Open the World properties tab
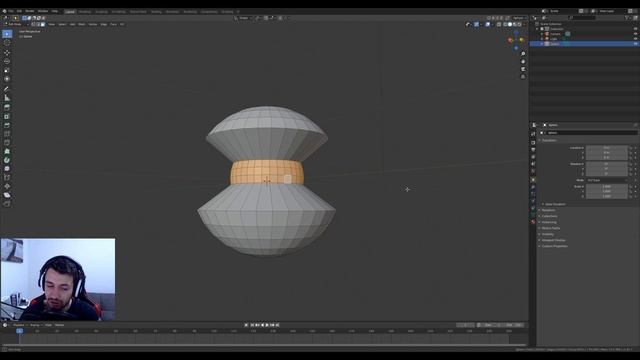The width and height of the screenshot is (640, 360). click(533, 171)
